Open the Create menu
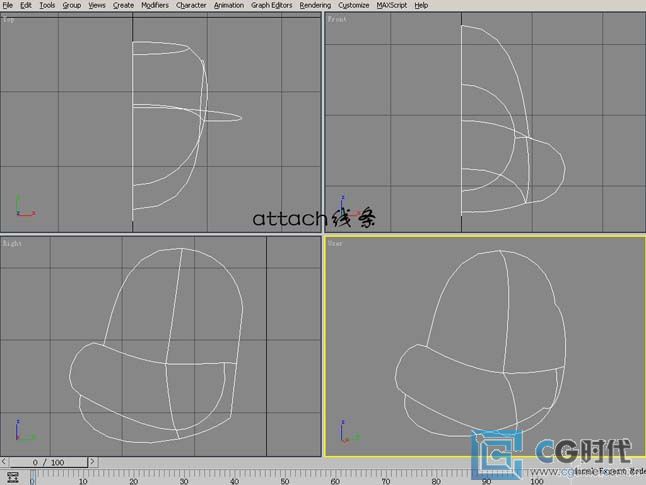 pos(123,5)
